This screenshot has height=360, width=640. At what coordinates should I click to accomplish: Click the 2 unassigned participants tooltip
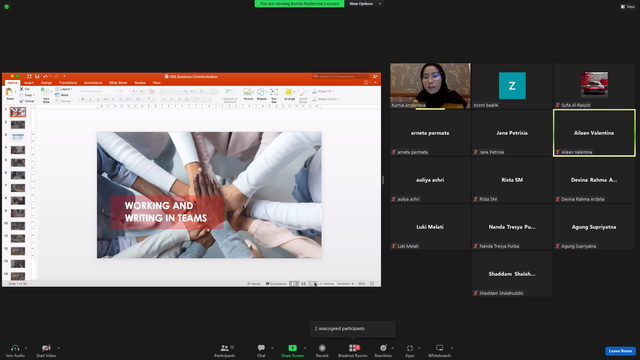point(353,329)
